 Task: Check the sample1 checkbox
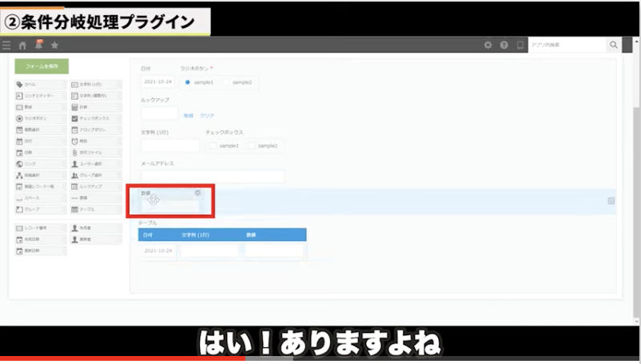213,146
